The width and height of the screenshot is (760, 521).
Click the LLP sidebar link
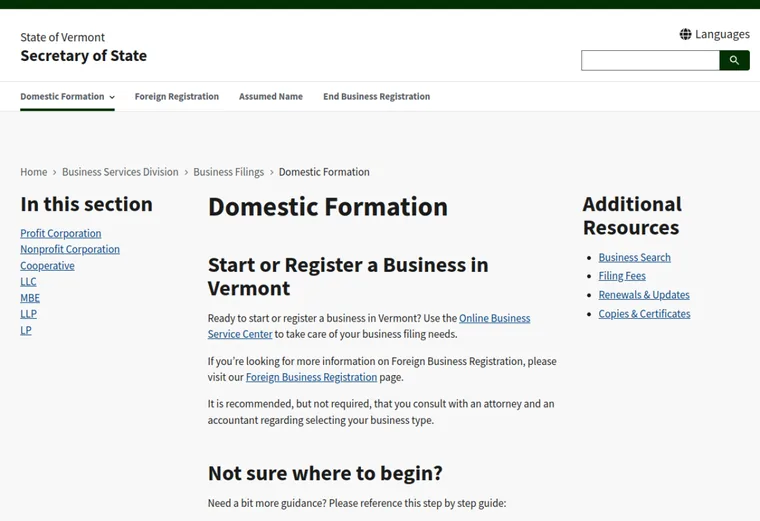(x=28, y=314)
